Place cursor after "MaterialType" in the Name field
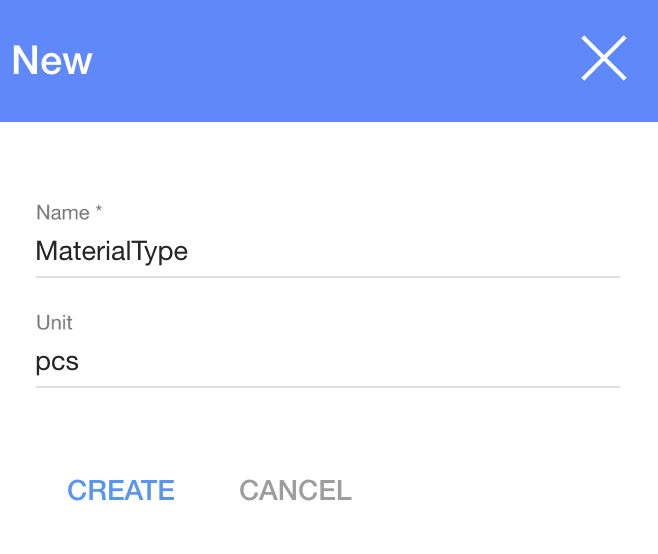658x554 pixels. pos(190,251)
